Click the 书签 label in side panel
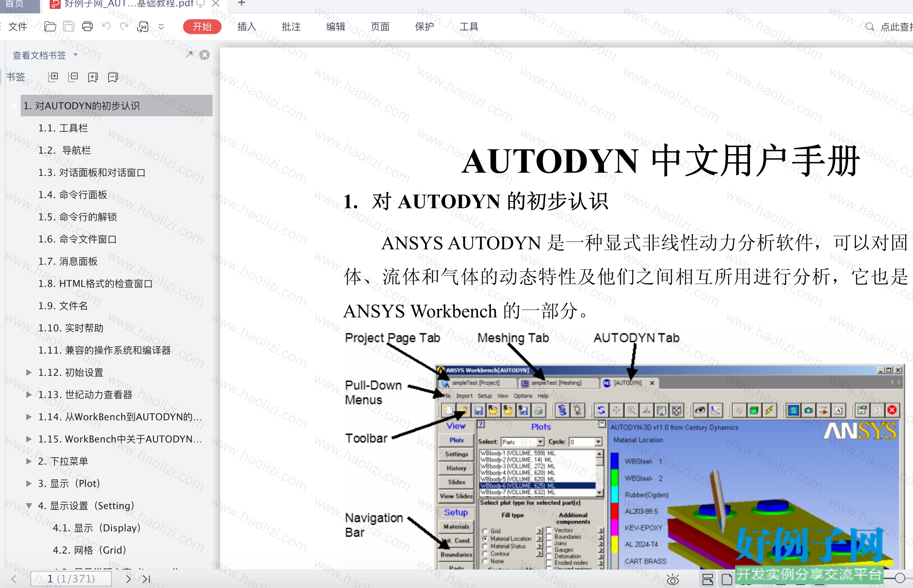913x588 pixels. point(16,77)
